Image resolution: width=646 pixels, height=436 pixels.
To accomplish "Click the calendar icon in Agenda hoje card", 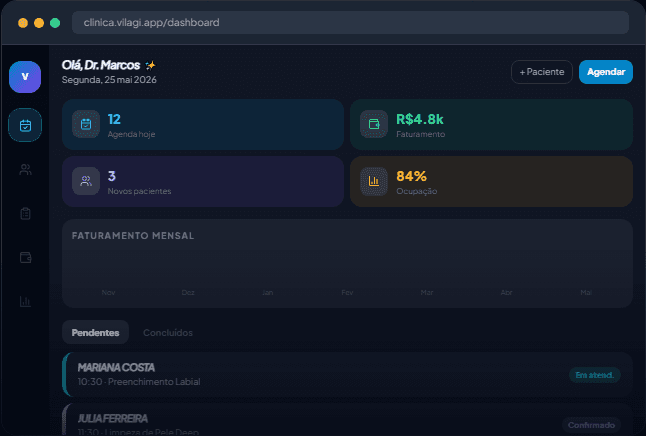I will [x=86, y=124].
